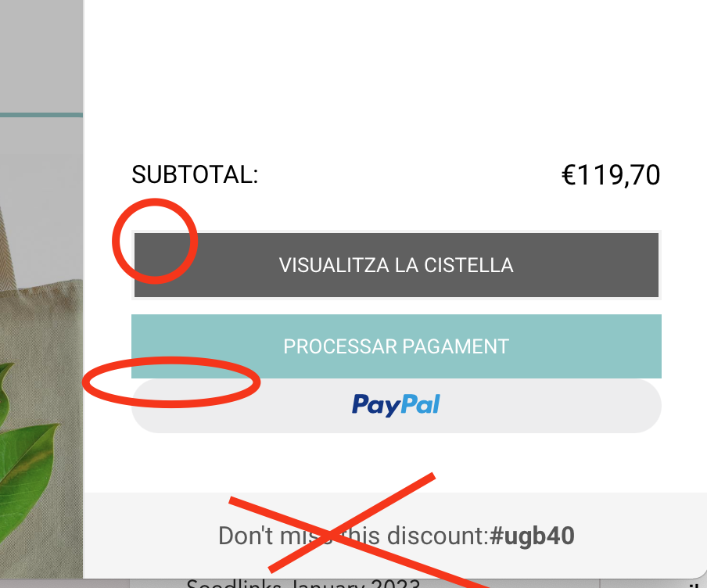Open the cart with VISUALITZA LA CISTELLA
Viewport: 707px width, 588px height.
397,265
